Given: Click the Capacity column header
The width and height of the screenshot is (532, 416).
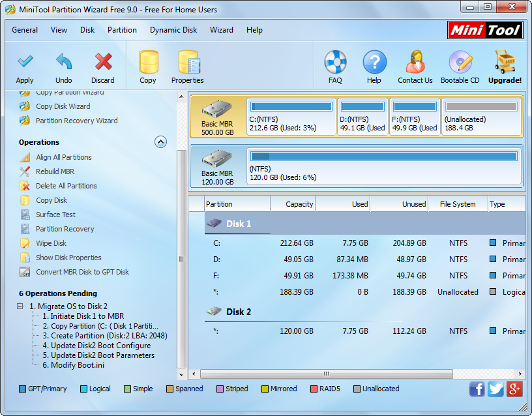Looking at the screenshot, I should pyautogui.click(x=293, y=204).
